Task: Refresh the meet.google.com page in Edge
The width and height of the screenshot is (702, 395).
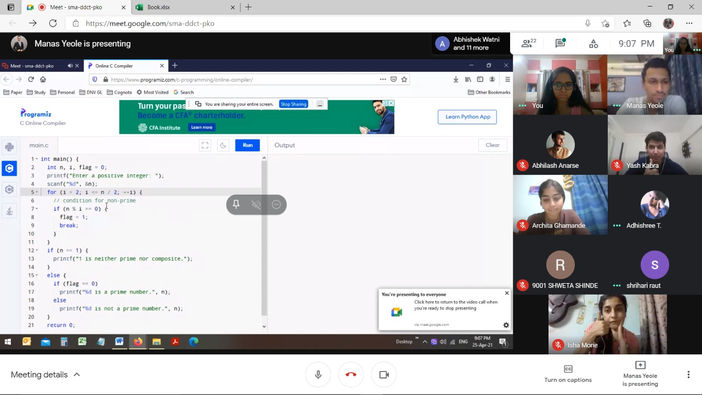Action: pyautogui.click(x=53, y=23)
